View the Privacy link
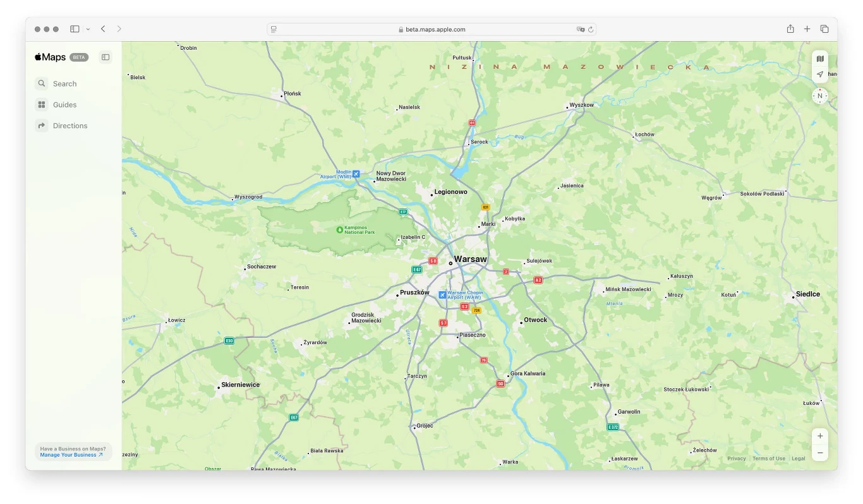 tap(736, 459)
